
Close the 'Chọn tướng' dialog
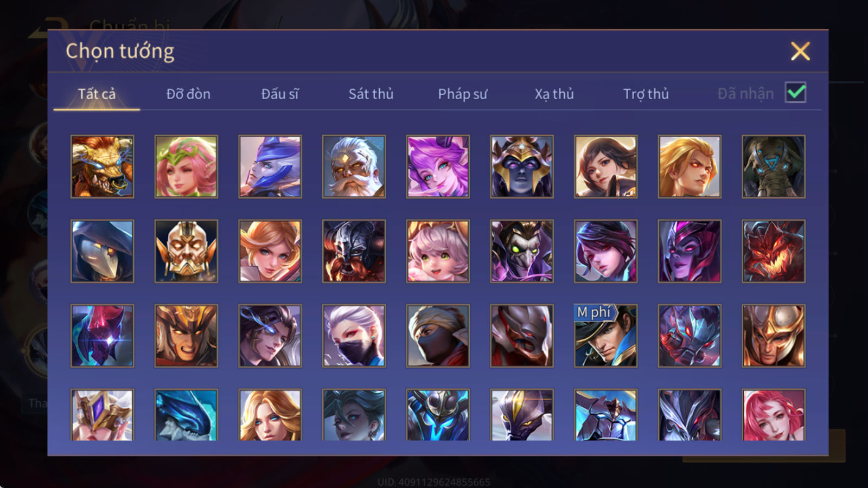(x=800, y=52)
